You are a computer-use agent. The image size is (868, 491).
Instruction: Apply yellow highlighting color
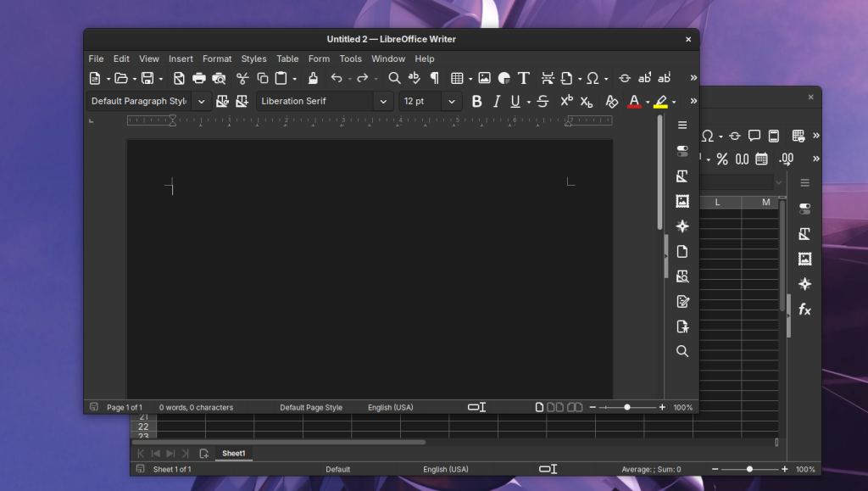click(660, 101)
